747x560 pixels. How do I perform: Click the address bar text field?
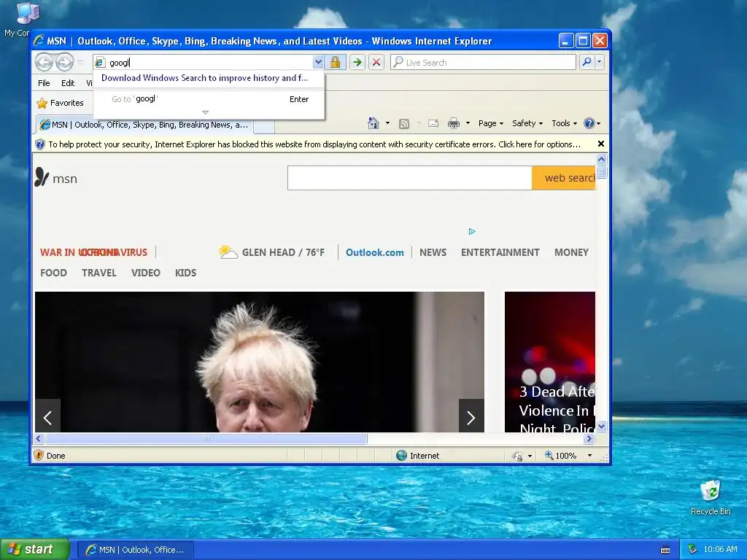click(209, 63)
